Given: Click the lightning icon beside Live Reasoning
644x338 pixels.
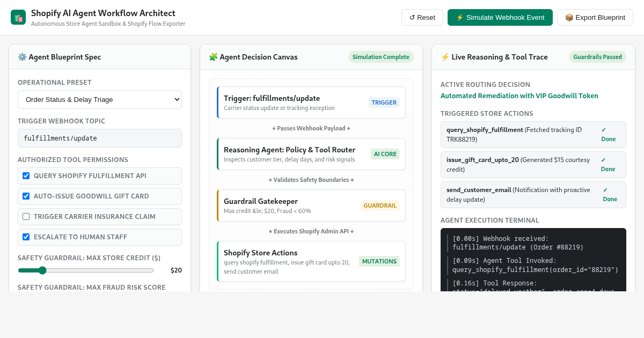Looking at the screenshot, I should (445, 57).
